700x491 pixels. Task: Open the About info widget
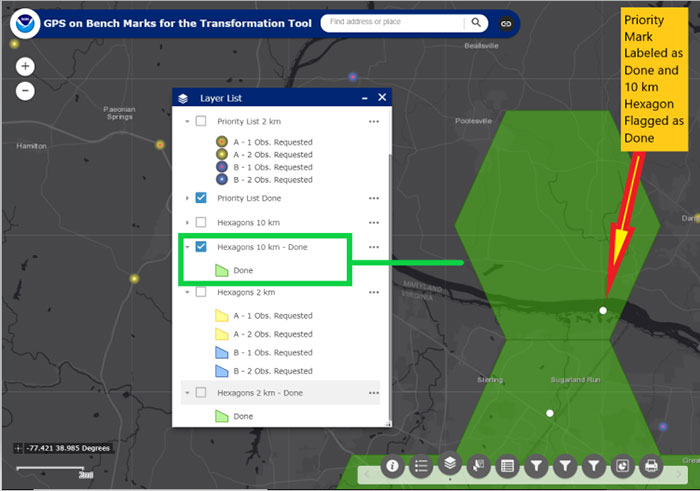point(393,465)
